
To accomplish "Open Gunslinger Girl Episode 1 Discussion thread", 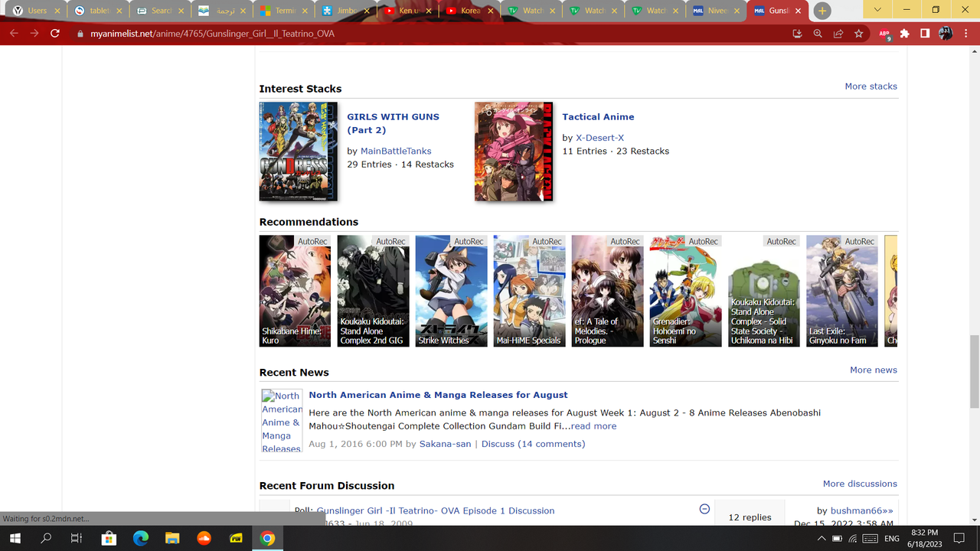I will coord(435,510).
